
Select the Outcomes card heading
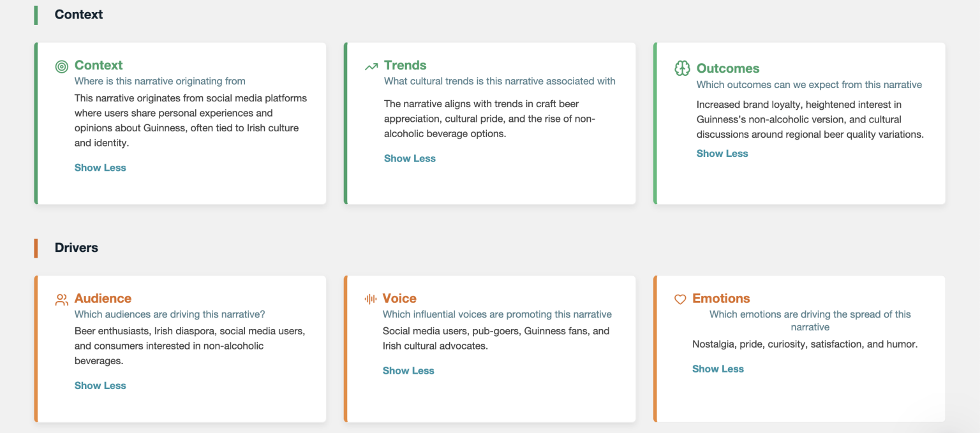[x=727, y=68]
